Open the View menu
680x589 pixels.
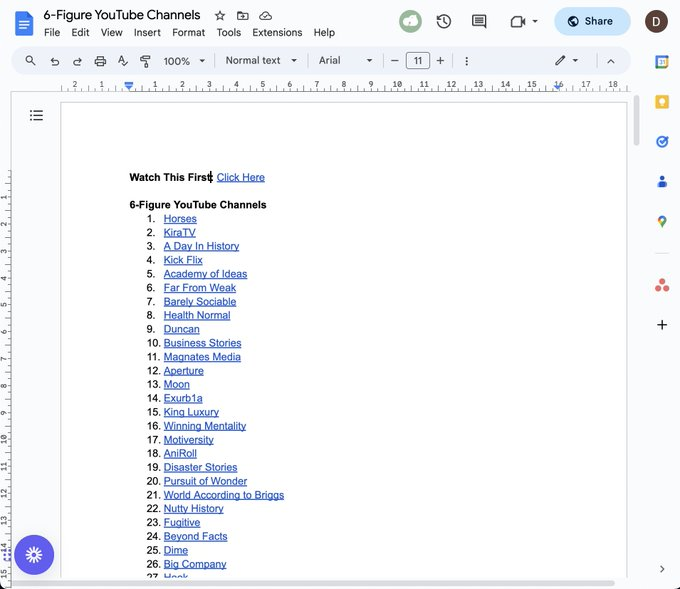point(111,33)
